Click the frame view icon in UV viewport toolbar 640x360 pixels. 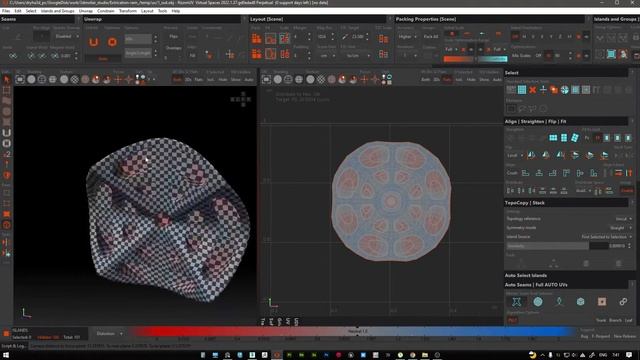(266, 79)
